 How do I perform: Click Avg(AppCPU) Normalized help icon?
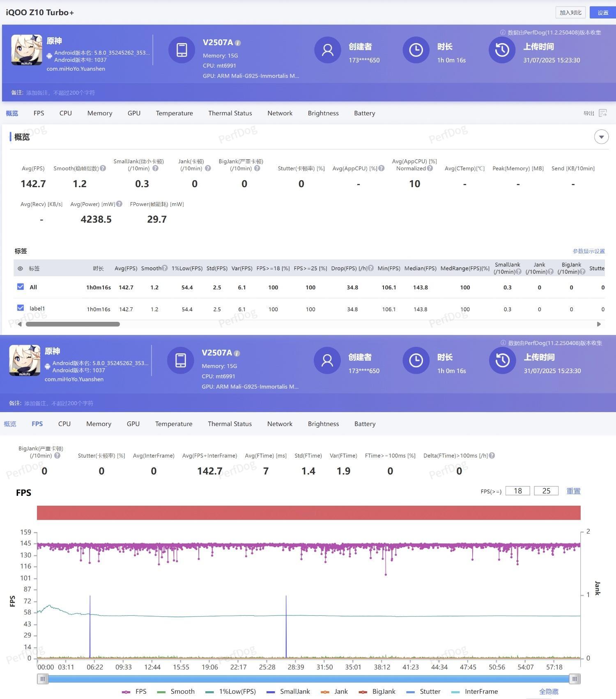point(430,168)
